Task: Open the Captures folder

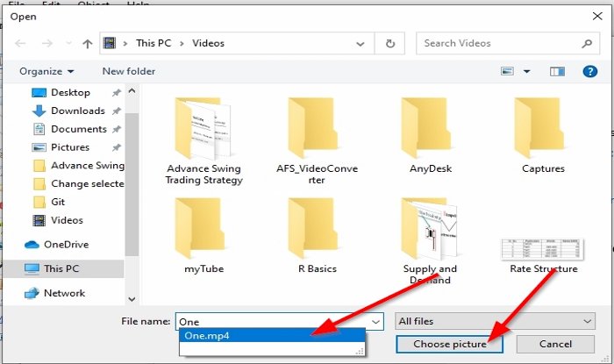Action: point(543,136)
